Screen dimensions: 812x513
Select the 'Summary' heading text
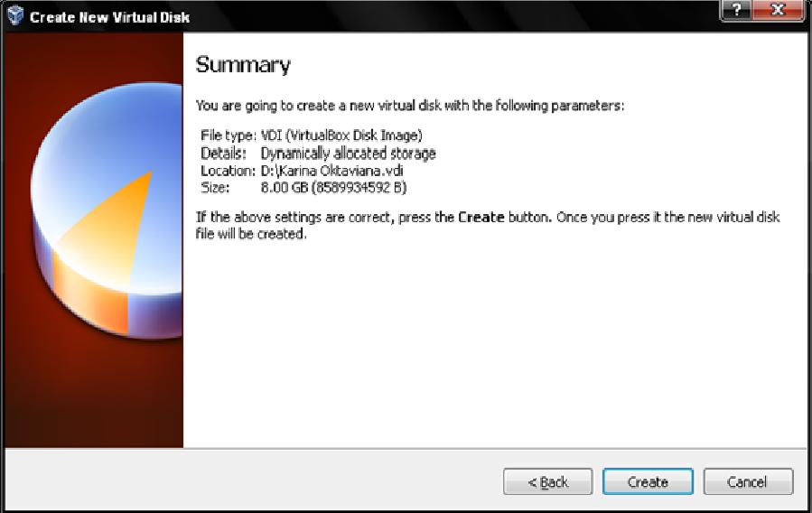243,65
